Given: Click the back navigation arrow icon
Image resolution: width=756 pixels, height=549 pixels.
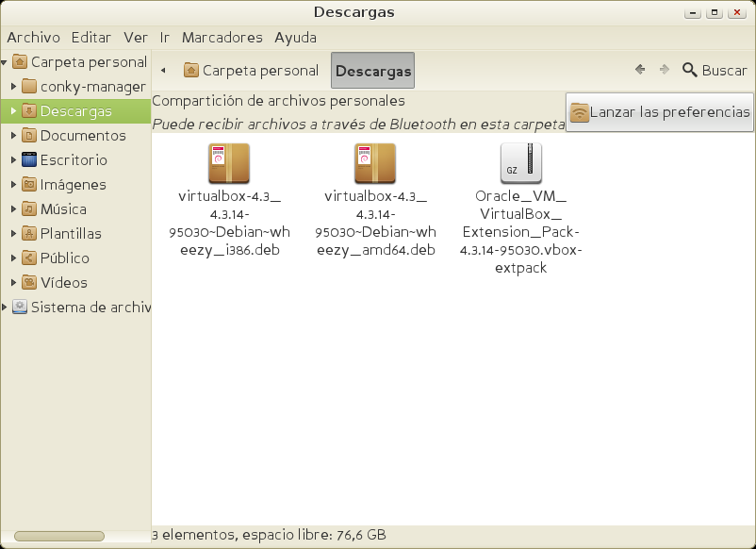Looking at the screenshot, I should [x=640, y=70].
